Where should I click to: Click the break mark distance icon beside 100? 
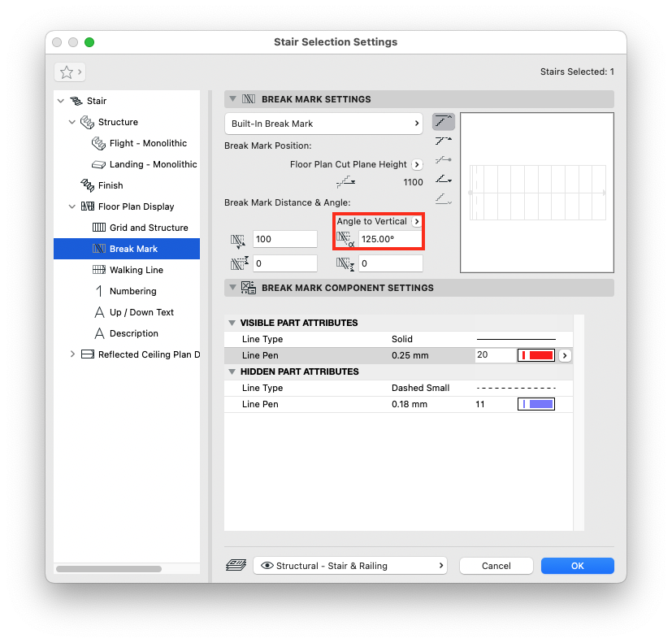(x=238, y=241)
